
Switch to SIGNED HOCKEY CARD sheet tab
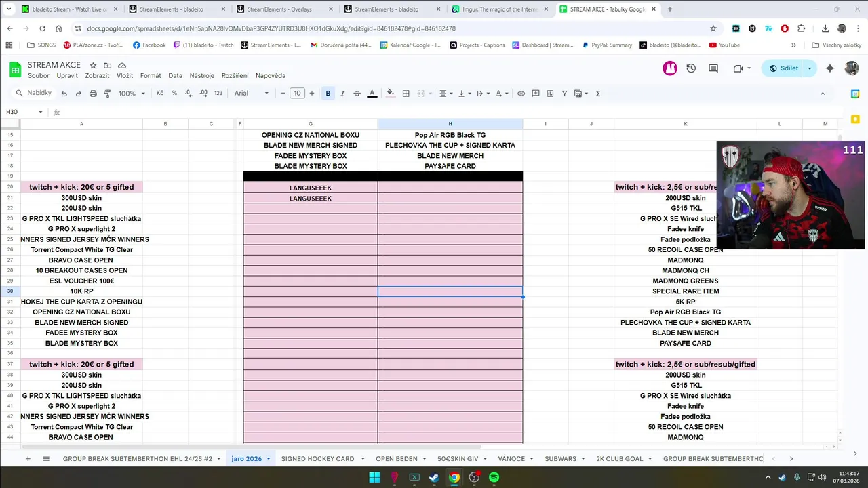[317, 459]
